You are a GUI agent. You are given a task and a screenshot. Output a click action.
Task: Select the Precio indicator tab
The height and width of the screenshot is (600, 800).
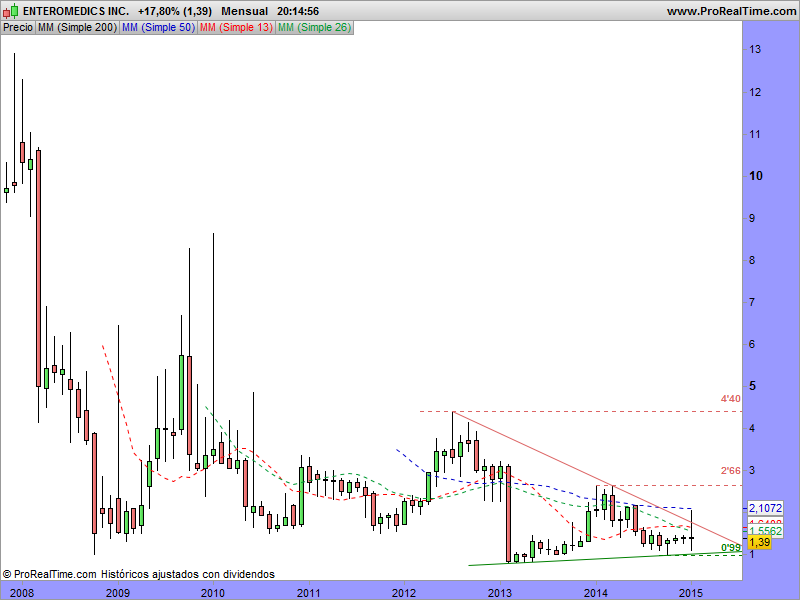click(18, 28)
